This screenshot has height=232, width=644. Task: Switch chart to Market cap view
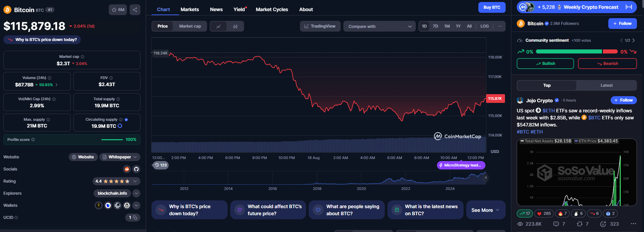190,26
